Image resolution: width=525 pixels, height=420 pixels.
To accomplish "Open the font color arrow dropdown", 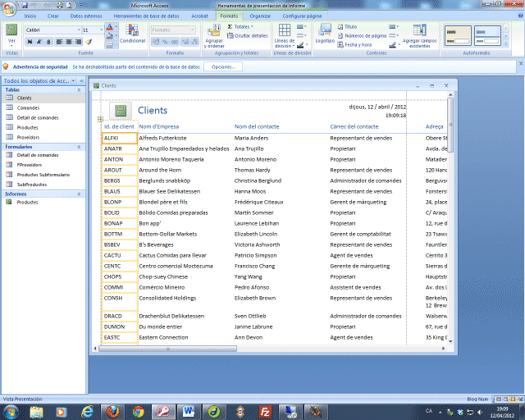I will [x=116, y=27].
